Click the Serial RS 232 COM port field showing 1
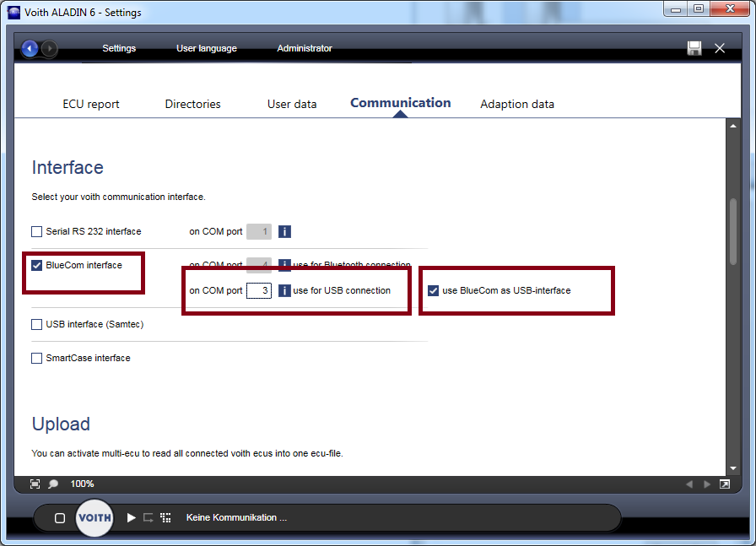The image size is (756, 546). pos(259,232)
